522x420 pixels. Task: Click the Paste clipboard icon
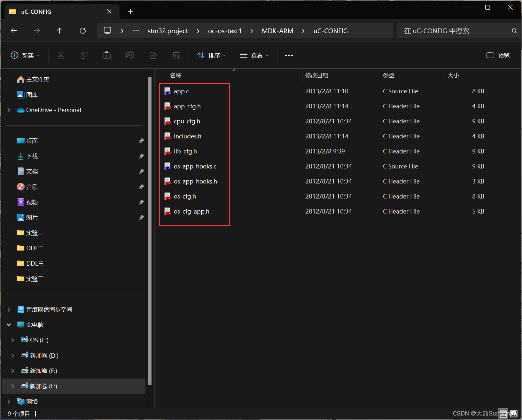[x=107, y=55]
